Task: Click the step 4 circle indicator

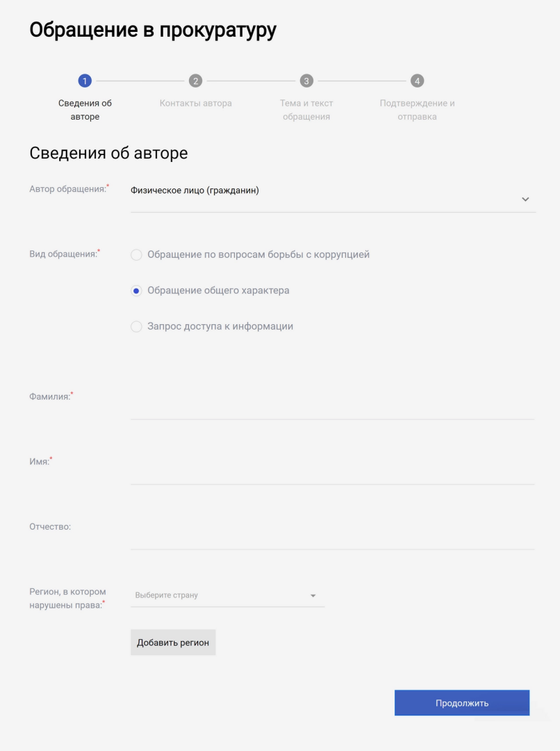Action: pyautogui.click(x=417, y=81)
